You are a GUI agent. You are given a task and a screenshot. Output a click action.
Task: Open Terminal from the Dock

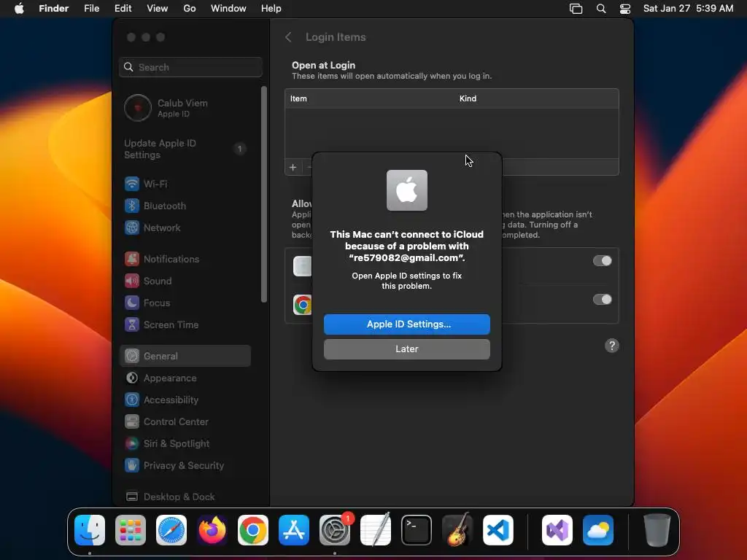[x=417, y=530]
